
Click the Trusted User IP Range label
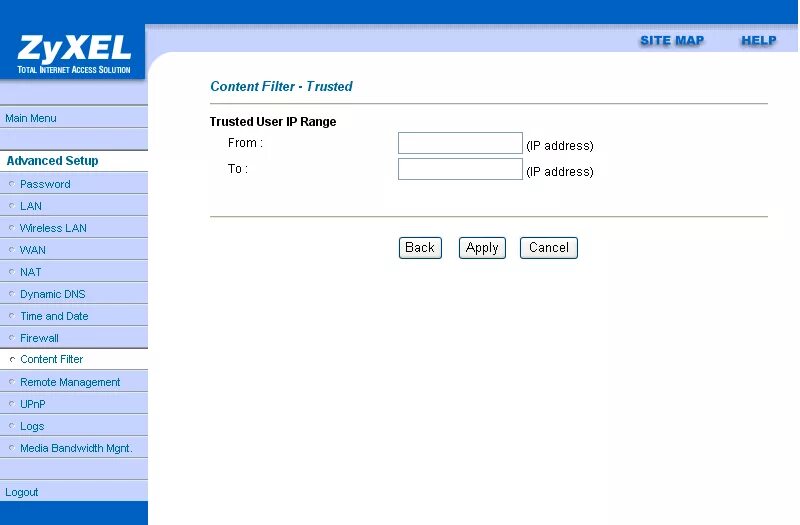273,121
